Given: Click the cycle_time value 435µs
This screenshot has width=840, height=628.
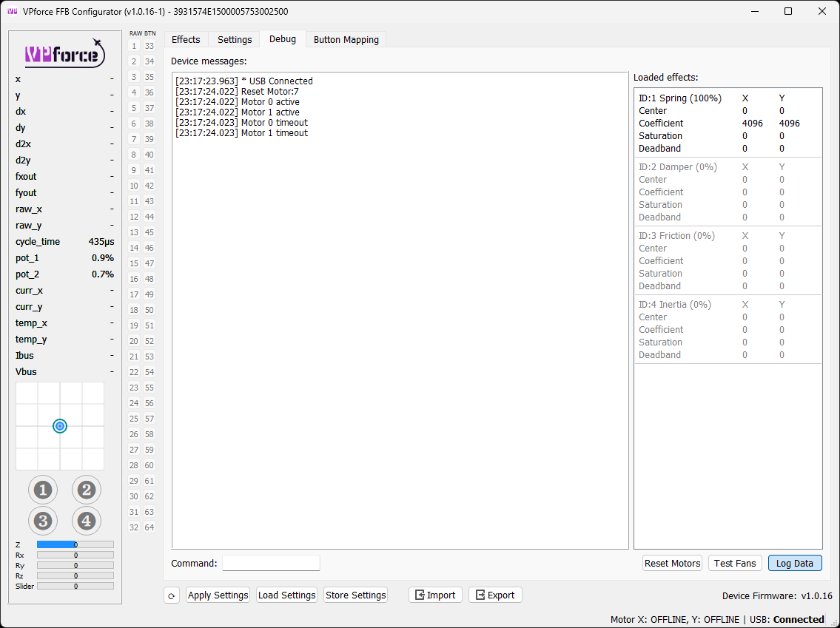Looking at the screenshot, I should click(x=101, y=242).
